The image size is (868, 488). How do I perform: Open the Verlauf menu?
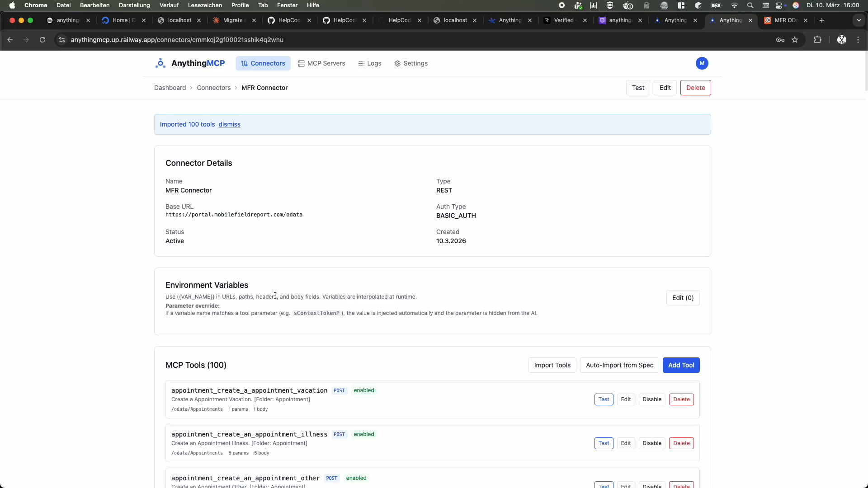coord(169,5)
